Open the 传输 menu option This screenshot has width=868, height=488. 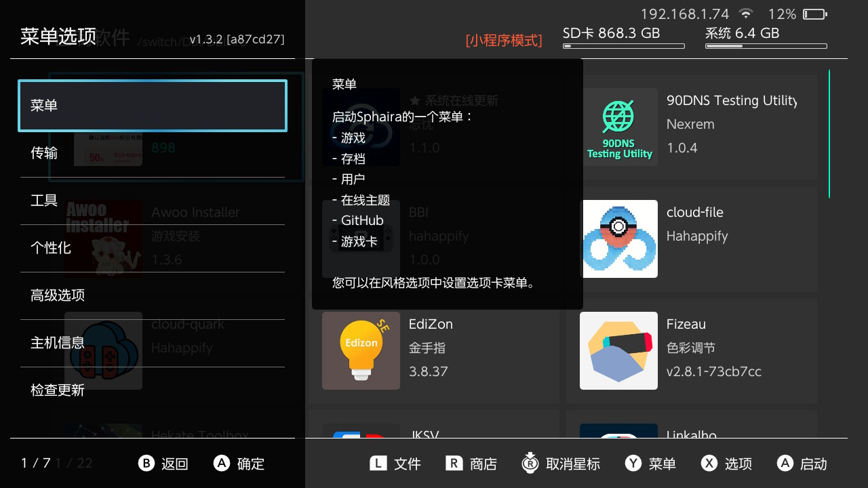click(153, 153)
